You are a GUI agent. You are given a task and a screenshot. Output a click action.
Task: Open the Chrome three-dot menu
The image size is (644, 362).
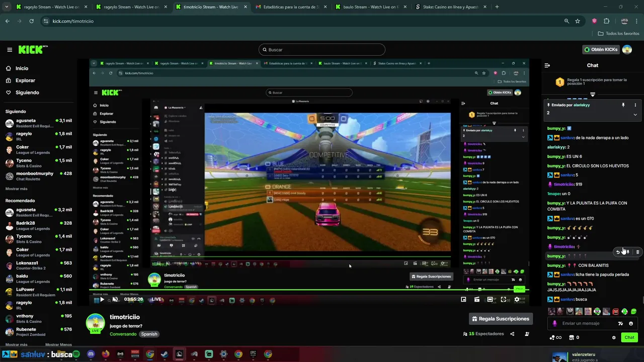(637, 21)
